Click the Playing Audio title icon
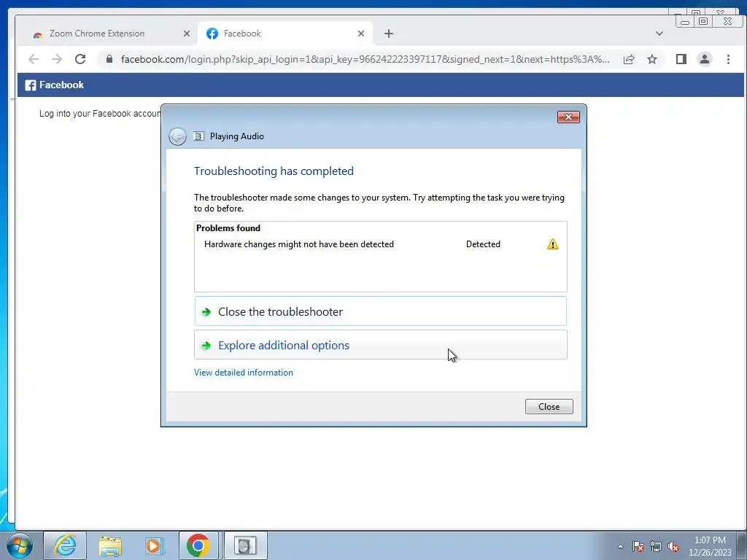The width and height of the screenshot is (747, 560). tap(198, 136)
